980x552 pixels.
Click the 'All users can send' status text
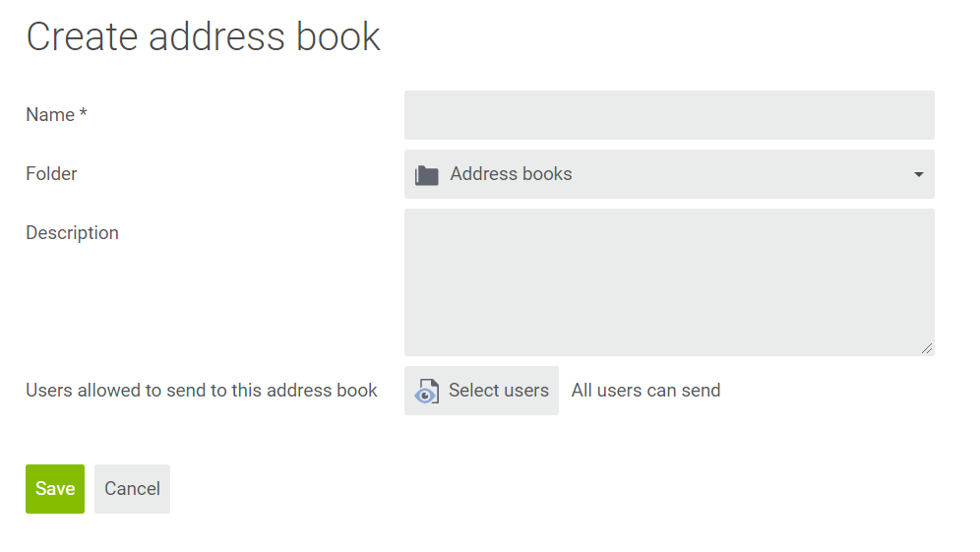[x=645, y=391]
